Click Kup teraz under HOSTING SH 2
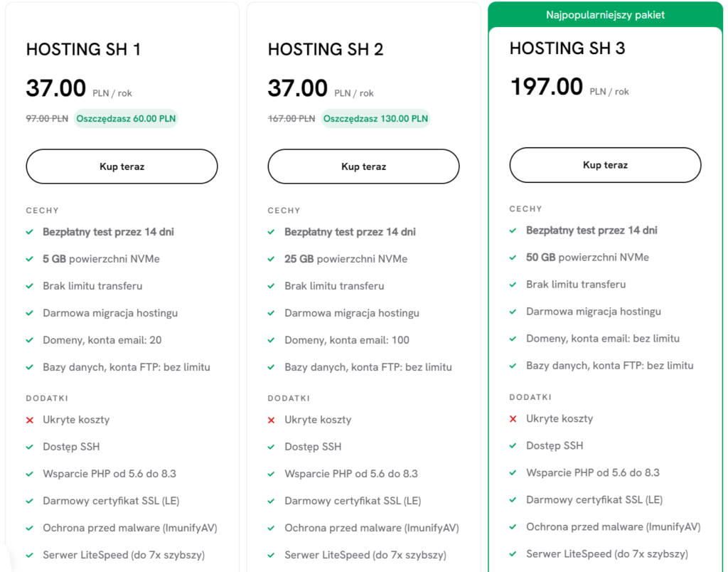The height and width of the screenshot is (572, 728). (x=363, y=166)
